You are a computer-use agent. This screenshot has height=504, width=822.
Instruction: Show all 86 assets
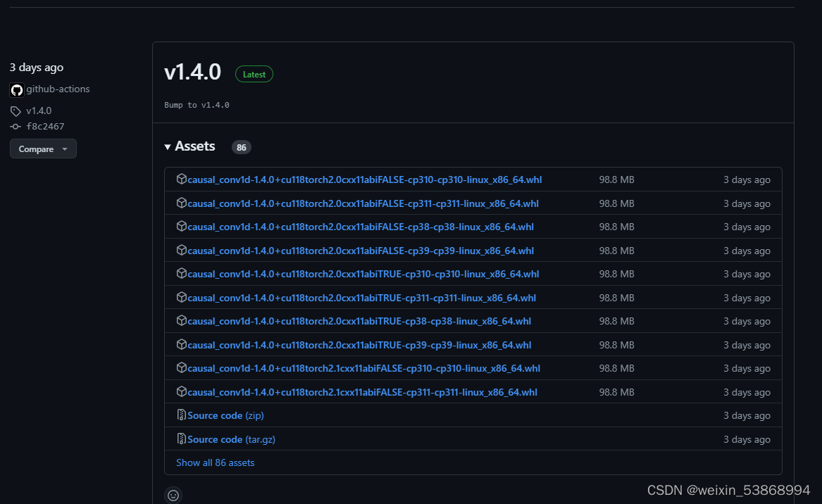[215, 462]
